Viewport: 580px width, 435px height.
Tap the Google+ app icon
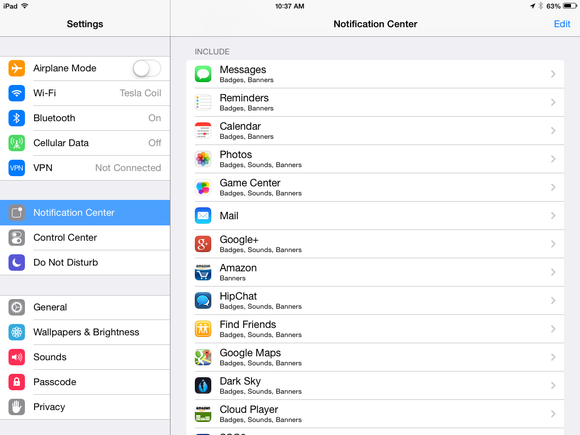coord(203,244)
